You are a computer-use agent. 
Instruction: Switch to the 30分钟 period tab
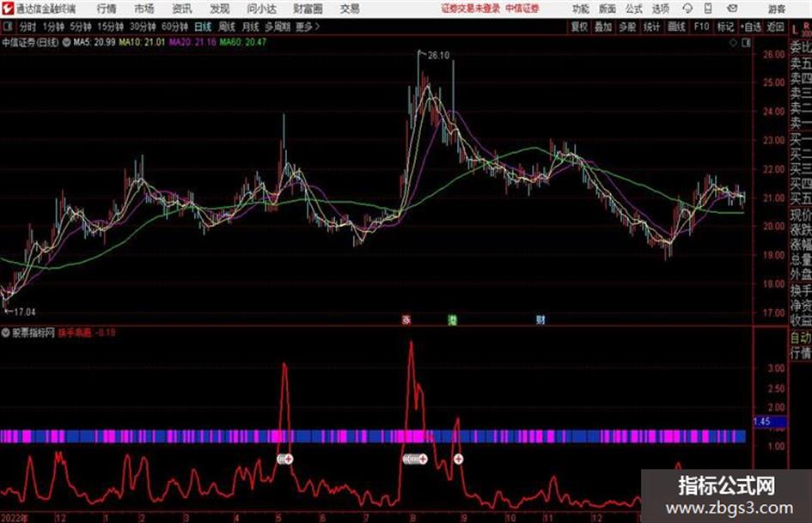tap(143, 27)
